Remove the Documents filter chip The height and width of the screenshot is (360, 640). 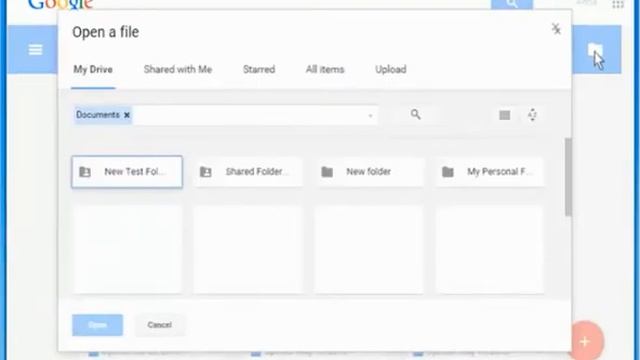(x=127, y=115)
